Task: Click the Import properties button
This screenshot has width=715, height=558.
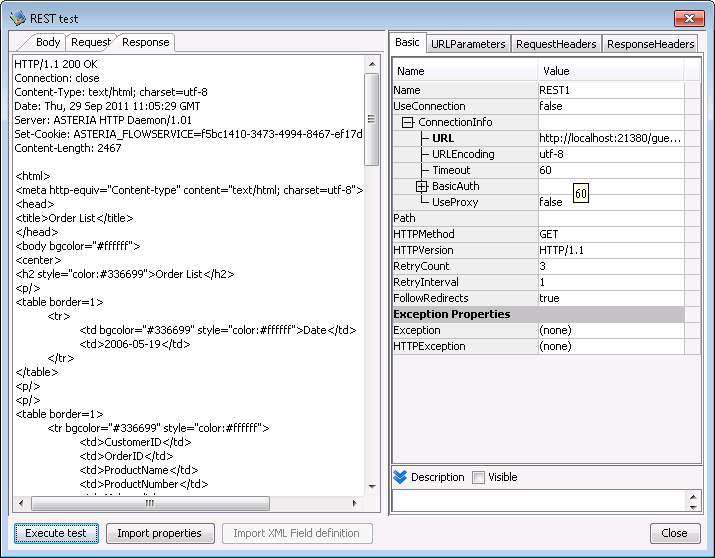Action: (x=159, y=533)
